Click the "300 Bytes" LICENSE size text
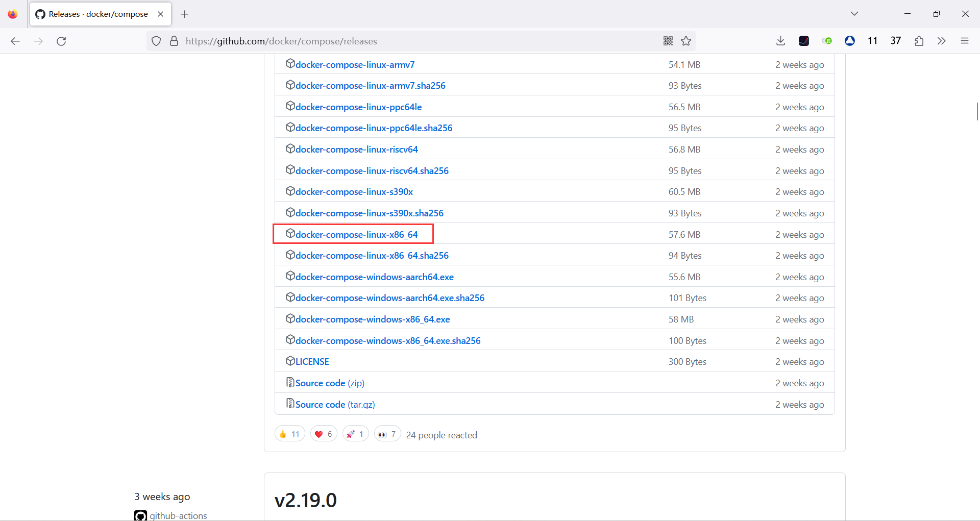Screen dimensions: 980x521 [688, 362]
